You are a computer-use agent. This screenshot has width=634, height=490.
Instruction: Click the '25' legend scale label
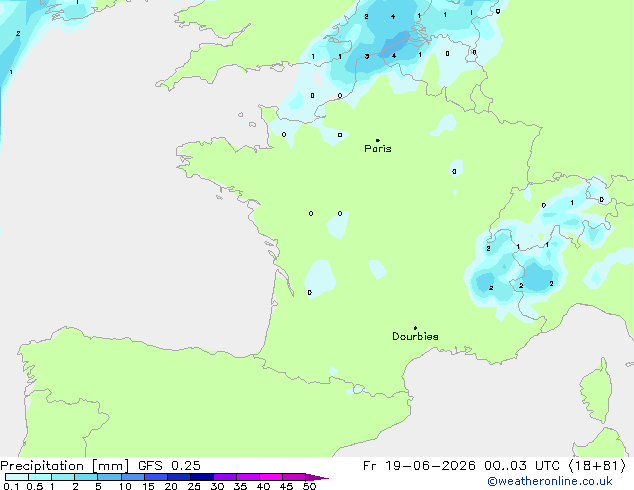[x=194, y=486]
